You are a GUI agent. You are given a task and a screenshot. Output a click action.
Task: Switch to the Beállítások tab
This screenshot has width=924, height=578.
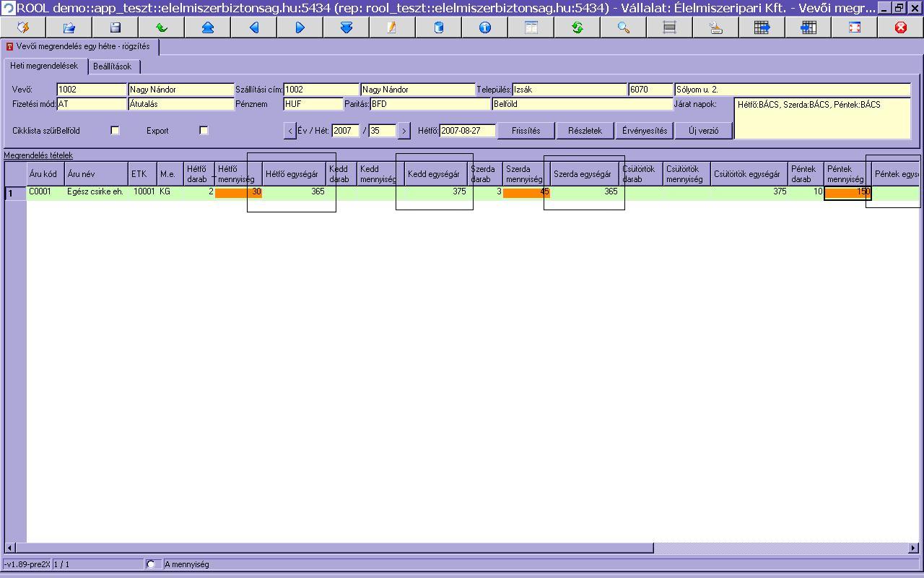pyautogui.click(x=113, y=66)
